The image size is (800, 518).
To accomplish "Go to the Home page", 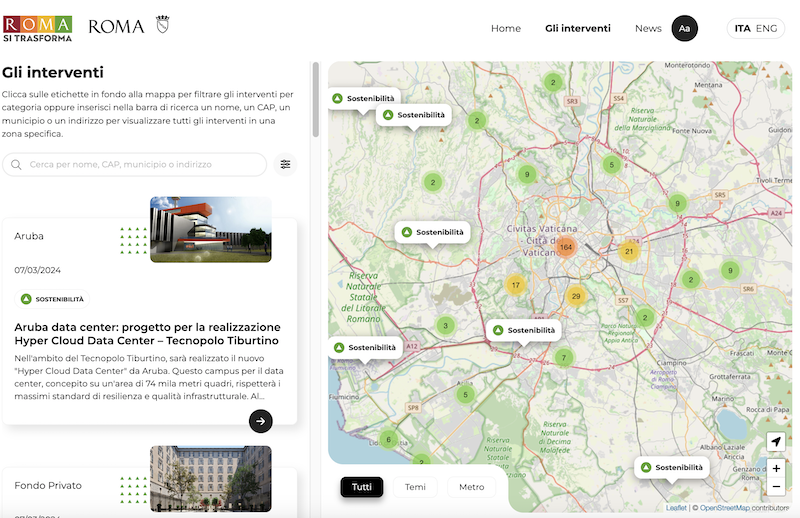I will [506, 29].
